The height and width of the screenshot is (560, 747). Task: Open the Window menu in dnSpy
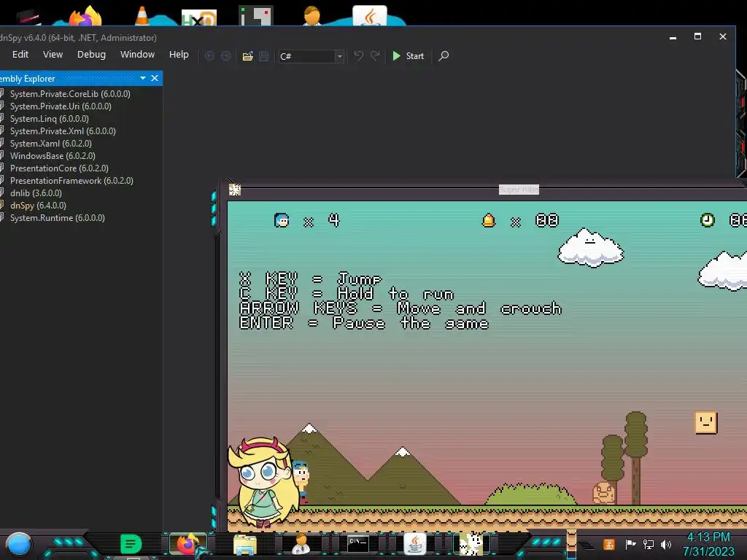point(137,55)
